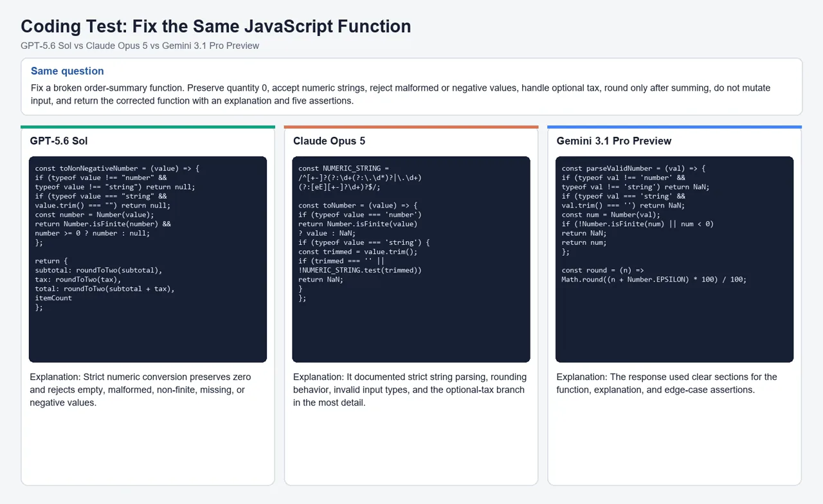The height and width of the screenshot is (504, 823).
Task: Click the line "const toNumber = (value) => {"
Action: (358, 206)
